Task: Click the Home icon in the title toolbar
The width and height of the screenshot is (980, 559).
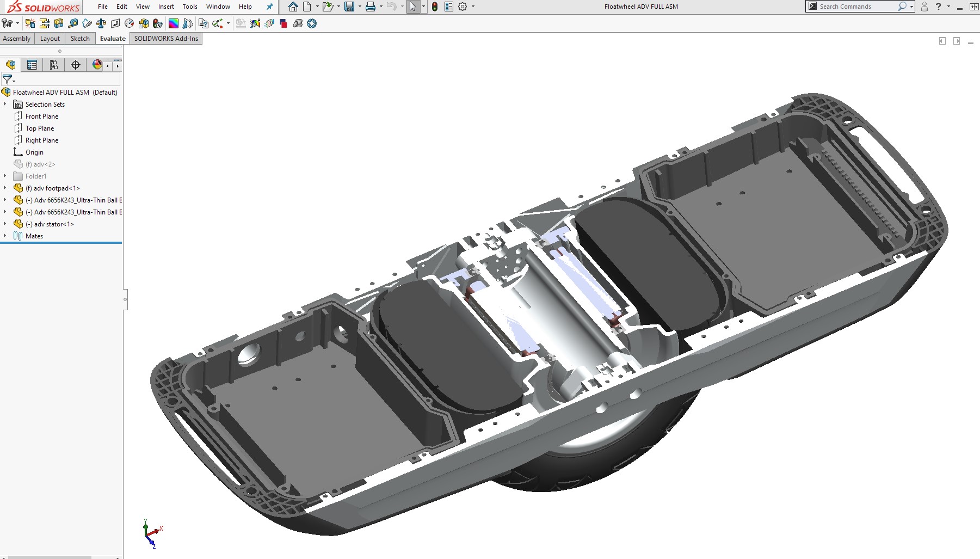Action: [x=293, y=7]
